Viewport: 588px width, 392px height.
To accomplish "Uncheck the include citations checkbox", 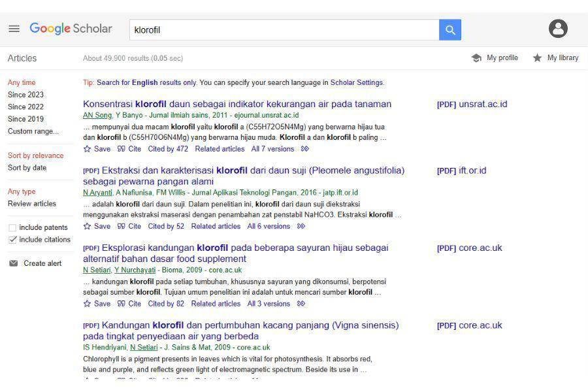I will coord(12,240).
